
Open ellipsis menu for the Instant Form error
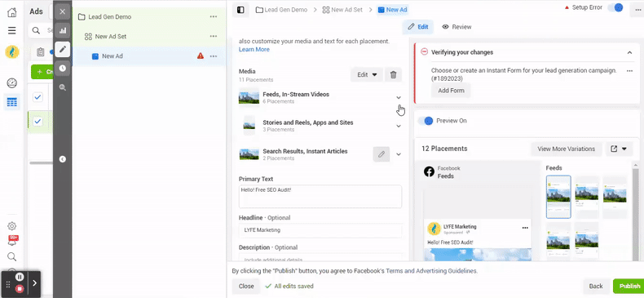pos(629,71)
